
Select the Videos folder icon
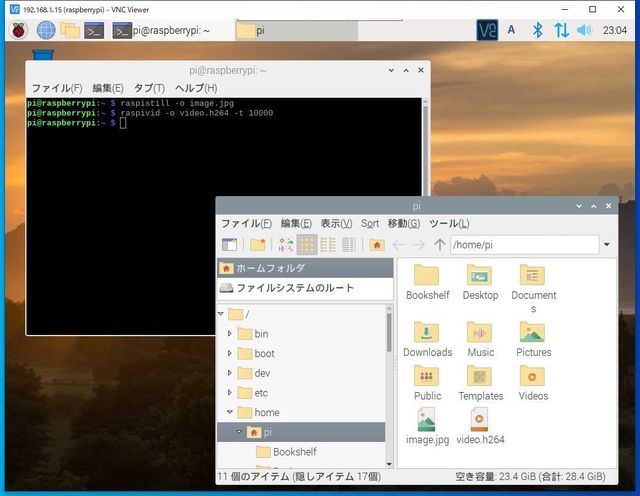533,383
